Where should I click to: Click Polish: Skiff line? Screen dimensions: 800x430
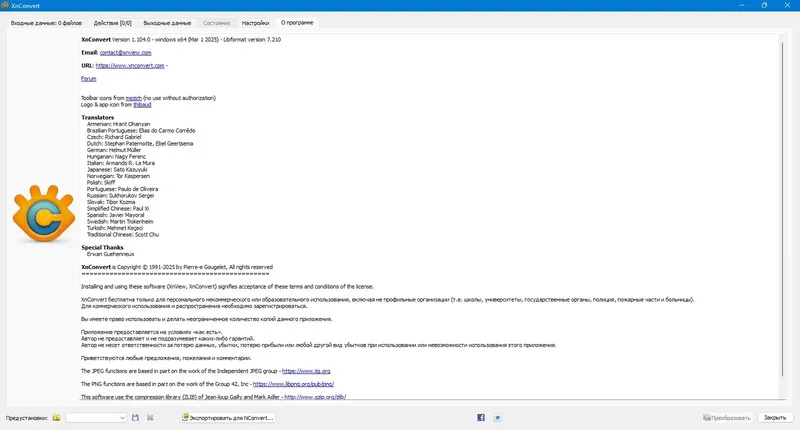coord(101,183)
